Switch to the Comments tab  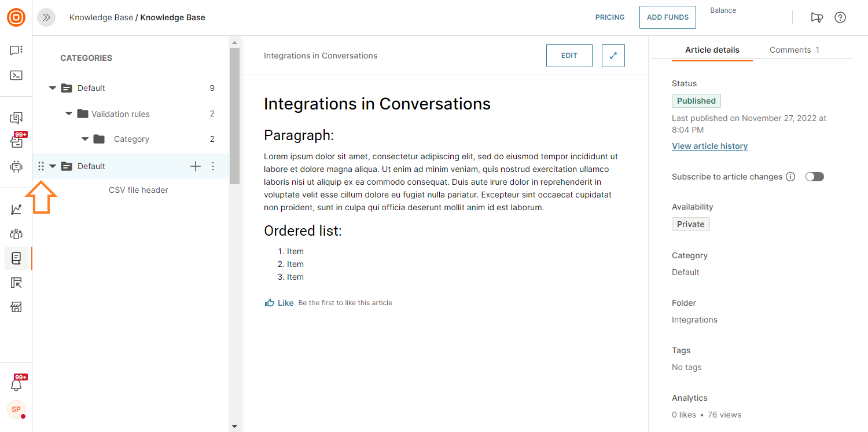794,50
